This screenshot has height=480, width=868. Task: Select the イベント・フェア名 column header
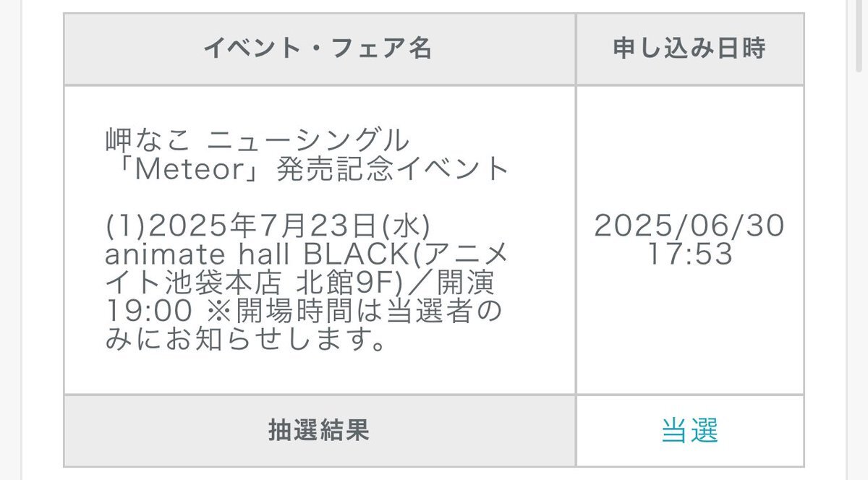(x=319, y=48)
